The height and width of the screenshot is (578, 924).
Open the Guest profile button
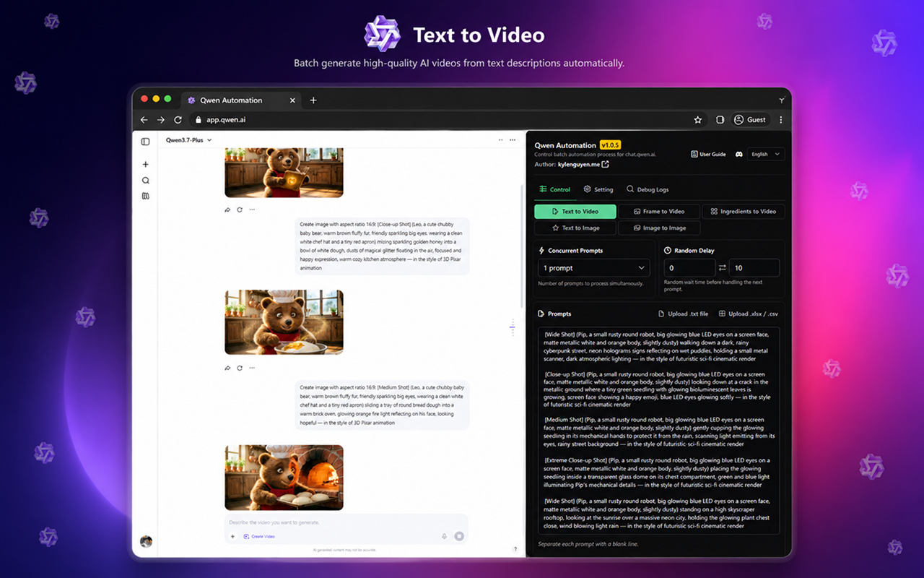[750, 120]
